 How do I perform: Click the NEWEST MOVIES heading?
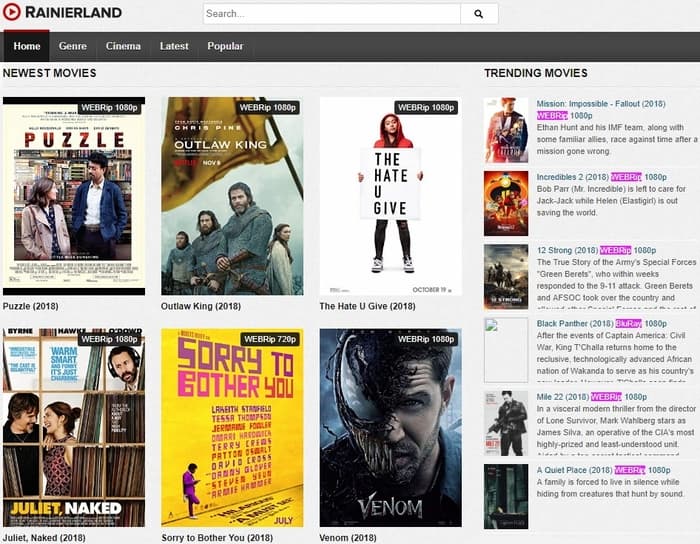tap(50, 73)
